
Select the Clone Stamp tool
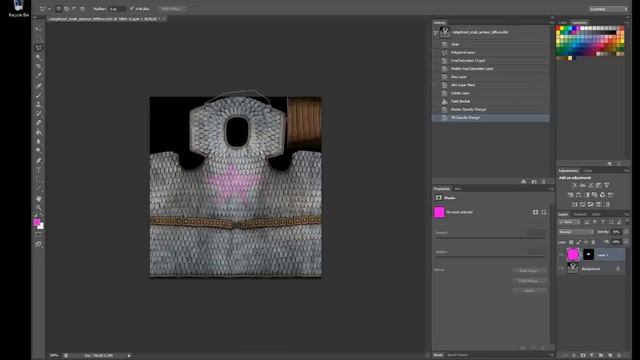[x=38, y=104]
